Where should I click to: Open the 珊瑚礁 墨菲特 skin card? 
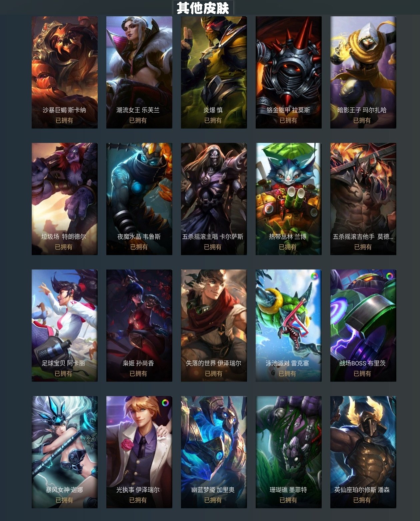coord(289,452)
